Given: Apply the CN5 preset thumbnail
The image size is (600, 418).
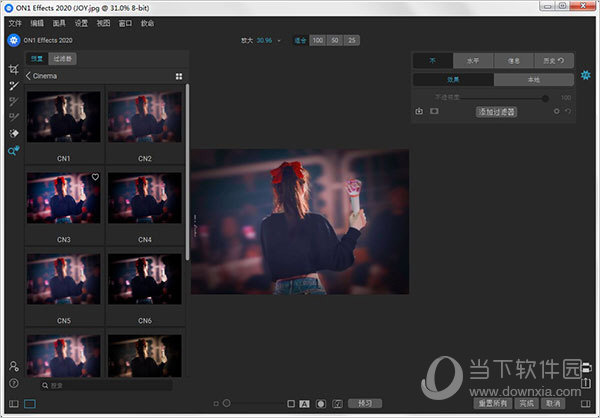Looking at the screenshot, I should pyautogui.click(x=64, y=279).
